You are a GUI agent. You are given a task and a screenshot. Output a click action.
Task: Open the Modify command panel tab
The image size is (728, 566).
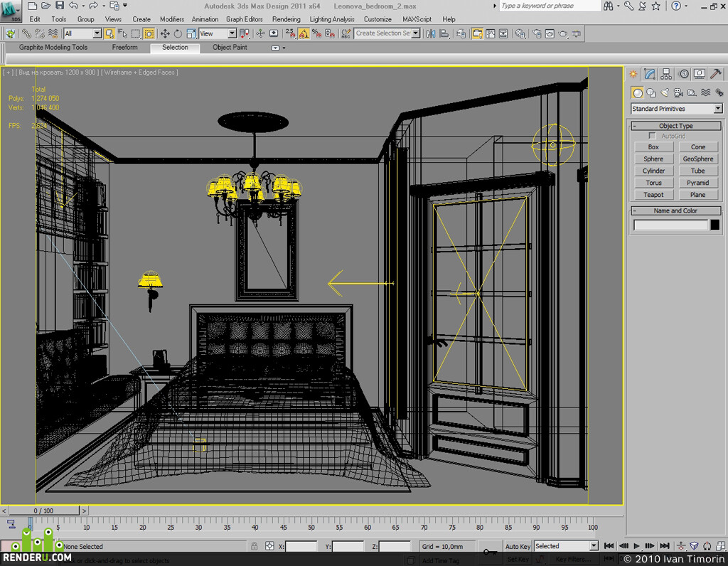[650, 74]
